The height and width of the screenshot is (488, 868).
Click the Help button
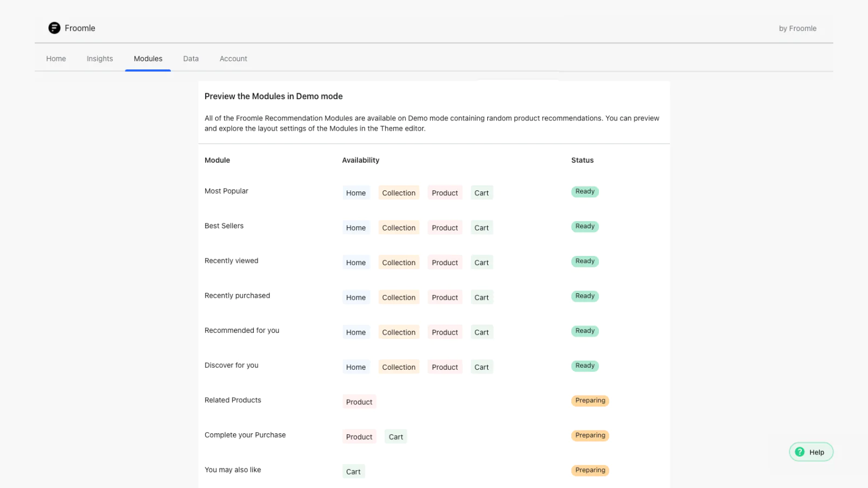811,452
